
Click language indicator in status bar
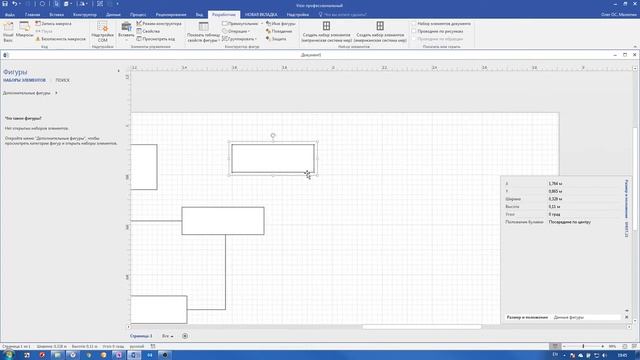[x=137, y=346]
